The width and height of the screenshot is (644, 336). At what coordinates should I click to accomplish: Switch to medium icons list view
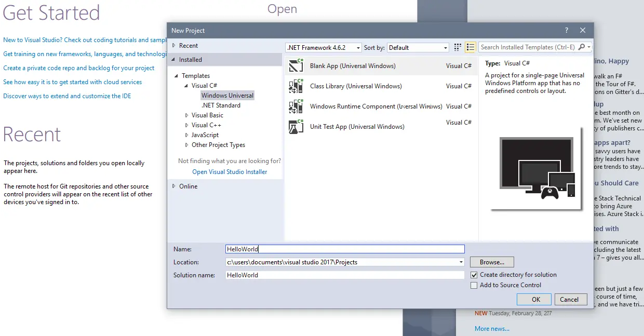[x=471, y=47]
